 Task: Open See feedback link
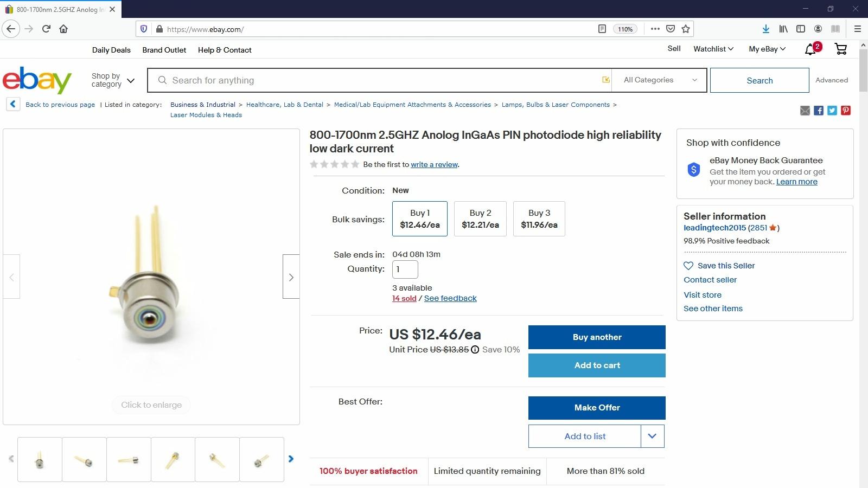pos(450,298)
